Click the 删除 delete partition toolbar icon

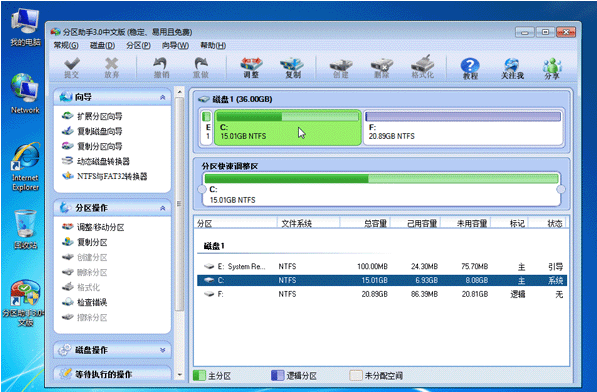click(x=382, y=68)
